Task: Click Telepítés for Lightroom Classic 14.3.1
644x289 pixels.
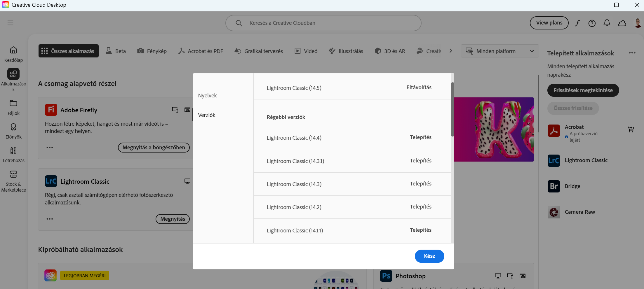Action: coord(421,161)
